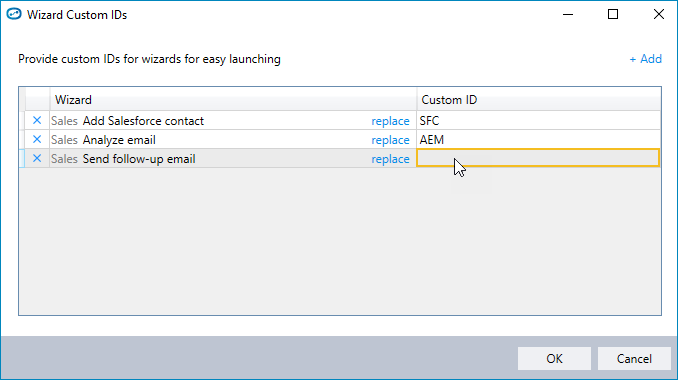
Task: Minimize the Wizard Custom IDs window
Action: pyautogui.click(x=568, y=14)
